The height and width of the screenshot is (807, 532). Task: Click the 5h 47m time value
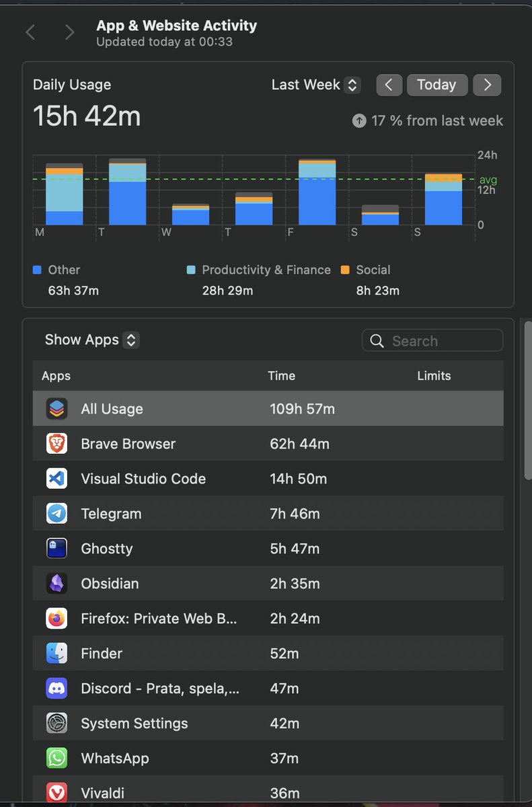[x=295, y=549]
